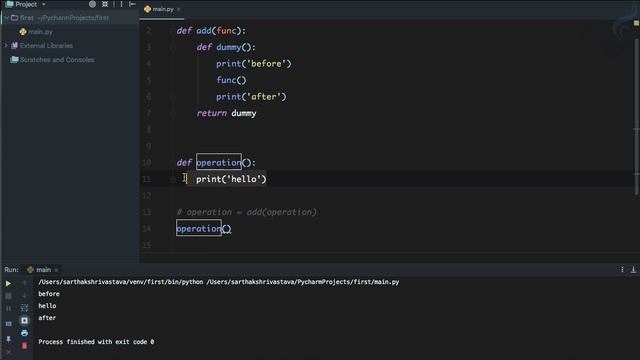Click "print('hello')" on line 11
Viewport: 640px width, 360px height.
231,179
